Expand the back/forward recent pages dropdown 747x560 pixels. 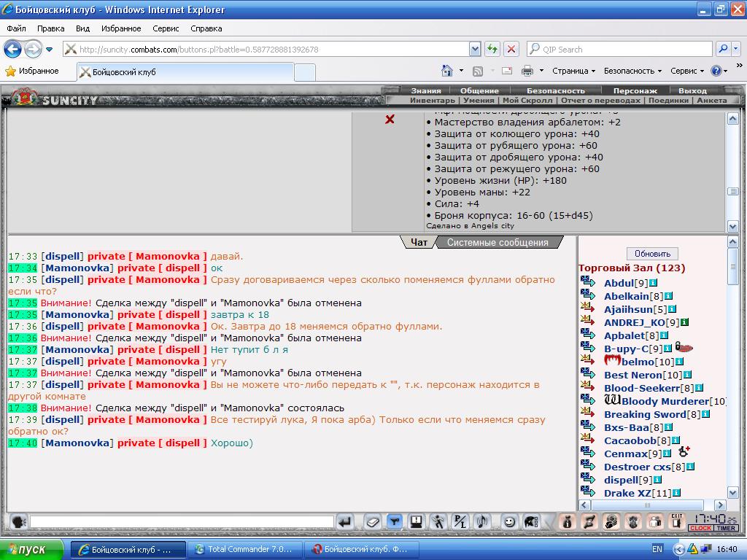tap(49, 49)
